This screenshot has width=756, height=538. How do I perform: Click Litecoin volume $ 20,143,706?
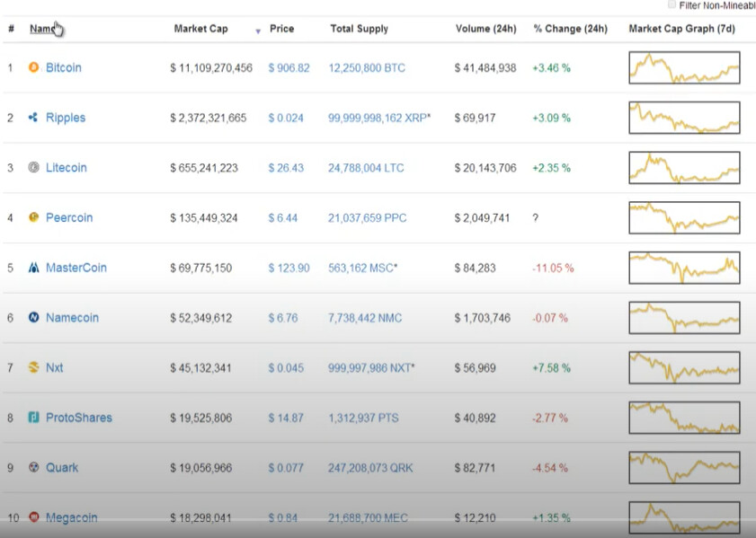point(485,168)
